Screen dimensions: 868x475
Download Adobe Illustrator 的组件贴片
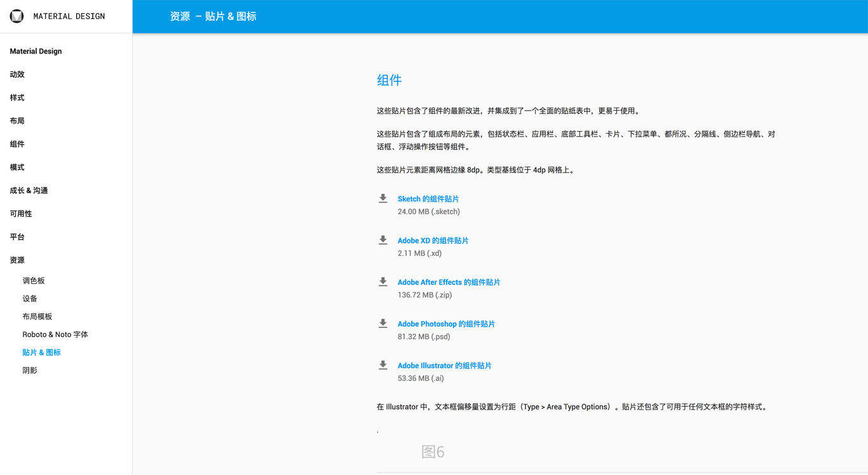coord(444,366)
